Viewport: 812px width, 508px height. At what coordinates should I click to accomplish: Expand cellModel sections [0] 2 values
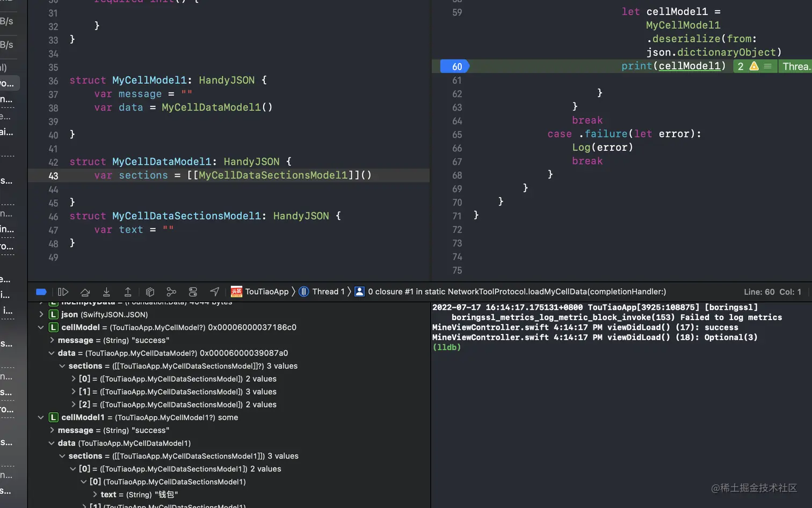74,379
